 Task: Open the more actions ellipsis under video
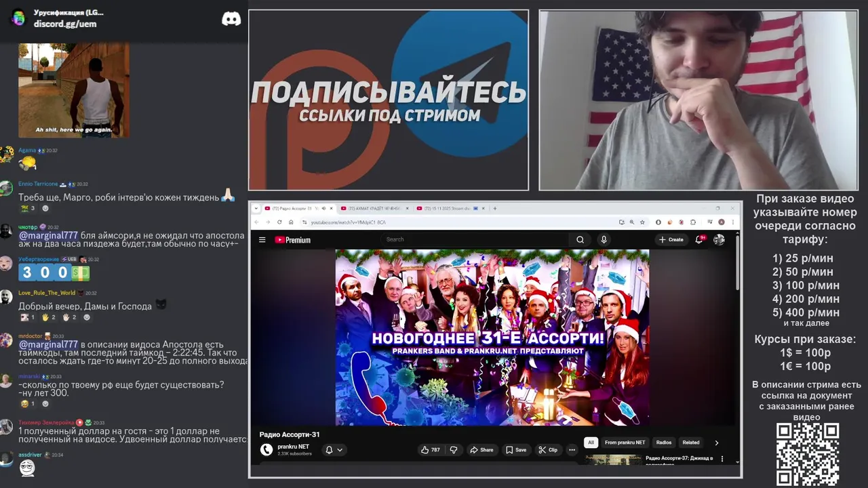(572, 449)
